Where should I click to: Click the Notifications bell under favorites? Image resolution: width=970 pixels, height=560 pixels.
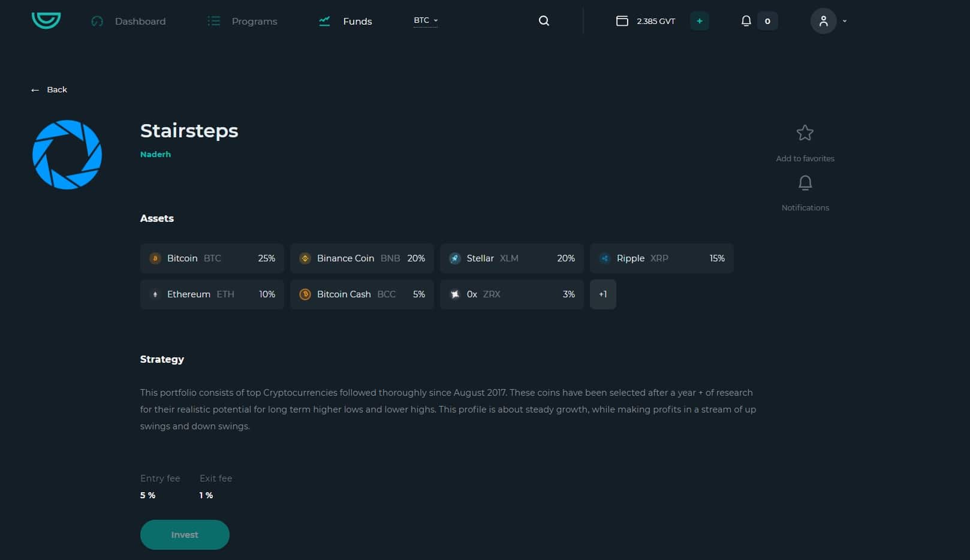tap(805, 183)
